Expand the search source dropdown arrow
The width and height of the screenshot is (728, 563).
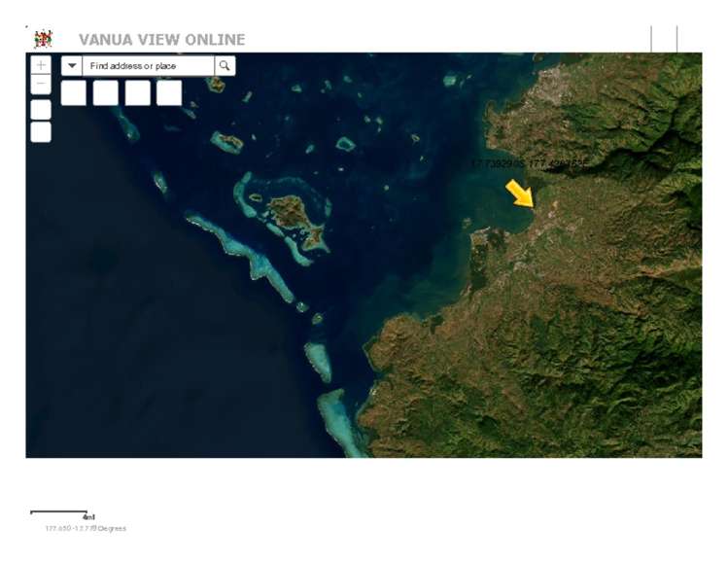tap(72, 66)
